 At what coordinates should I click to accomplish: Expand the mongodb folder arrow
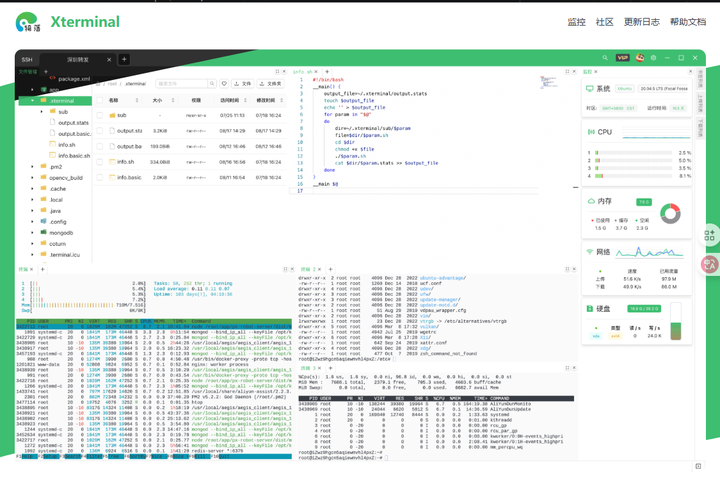(x=32, y=233)
